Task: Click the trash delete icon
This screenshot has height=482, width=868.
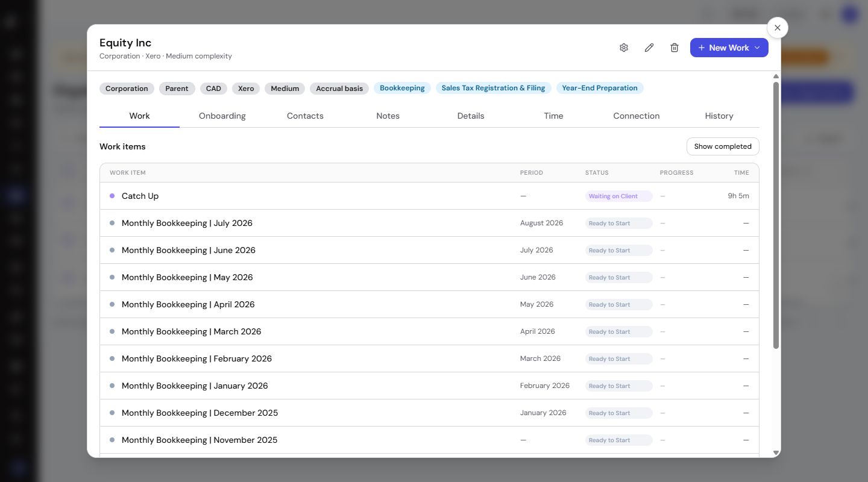Action: click(x=675, y=48)
